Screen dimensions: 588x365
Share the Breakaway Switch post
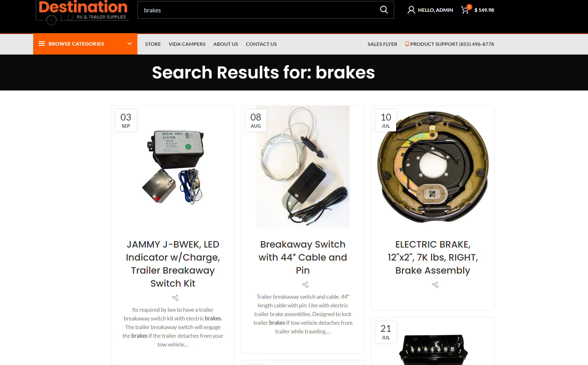coord(305,285)
